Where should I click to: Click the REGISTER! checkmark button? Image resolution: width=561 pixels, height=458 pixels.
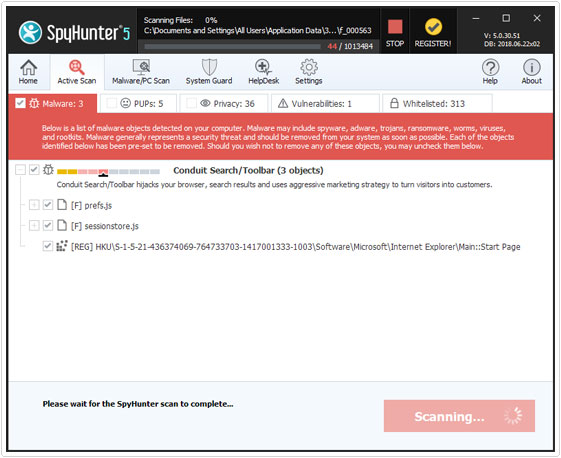[433, 33]
